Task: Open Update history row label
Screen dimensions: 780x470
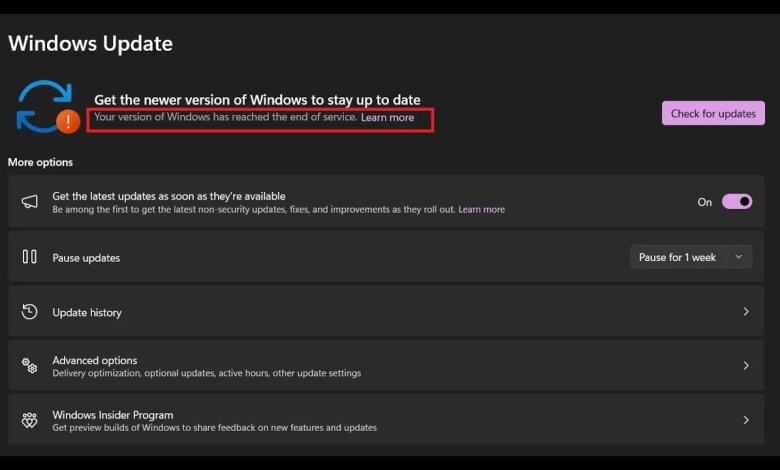Action: [87, 312]
